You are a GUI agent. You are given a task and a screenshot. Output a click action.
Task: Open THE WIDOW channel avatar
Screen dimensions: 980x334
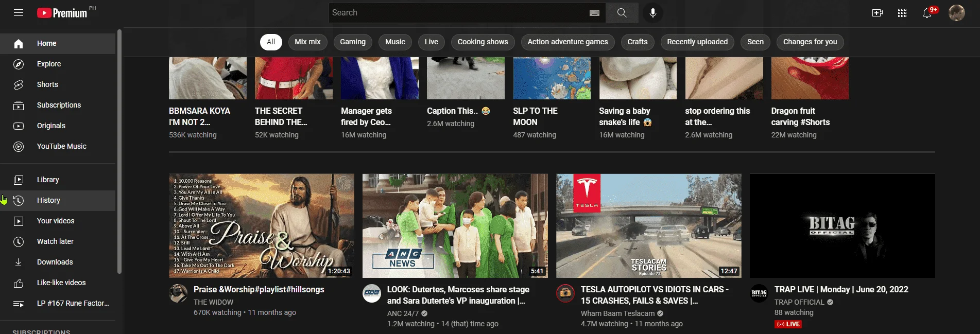coord(178,293)
